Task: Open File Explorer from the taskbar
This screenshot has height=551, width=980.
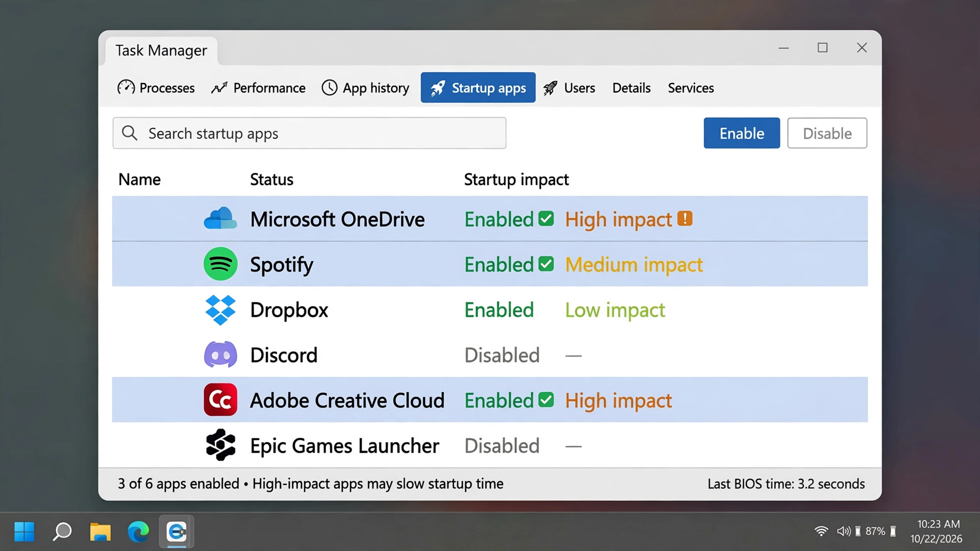Action: (x=100, y=531)
